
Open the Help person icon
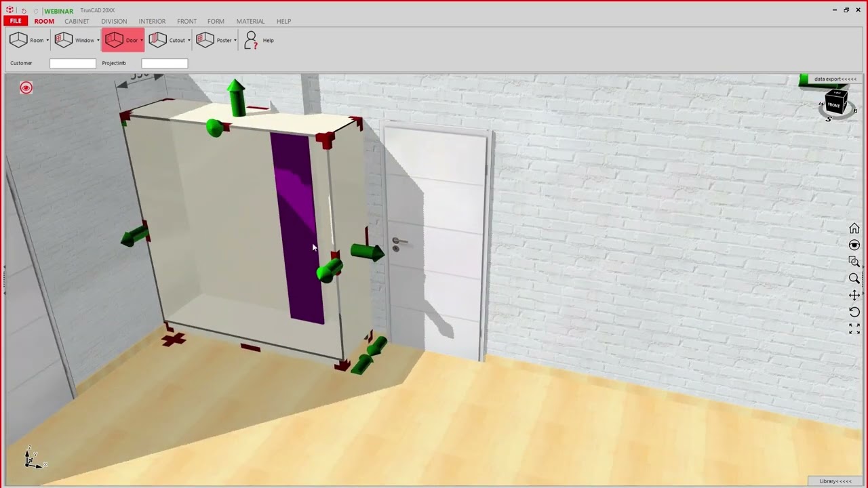click(x=251, y=40)
